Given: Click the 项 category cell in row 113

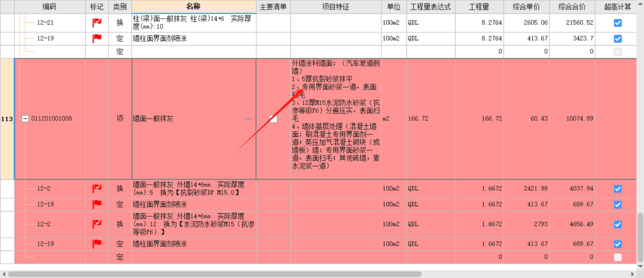Looking at the screenshot, I should click(x=120, y=118).
